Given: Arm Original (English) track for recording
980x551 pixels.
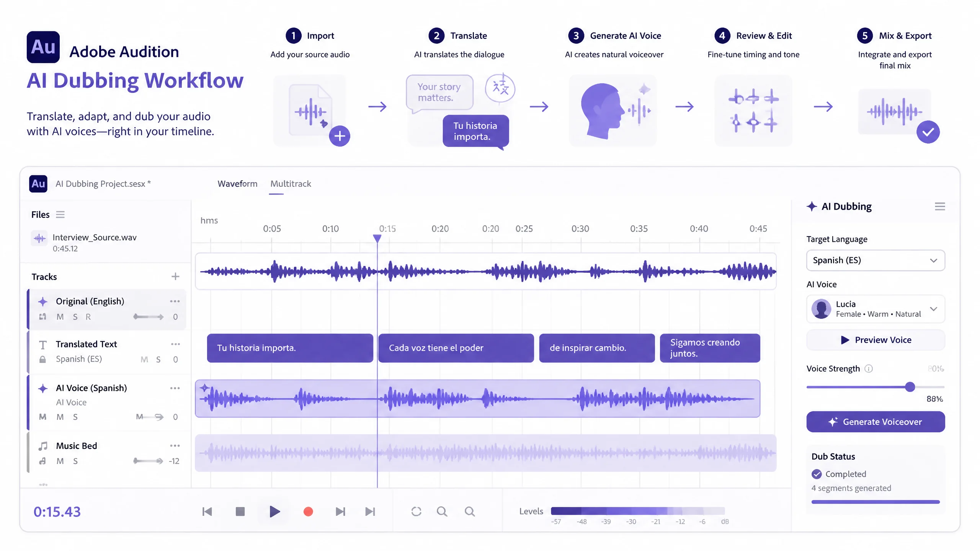Looking at the screenshot, I should 88,317.
